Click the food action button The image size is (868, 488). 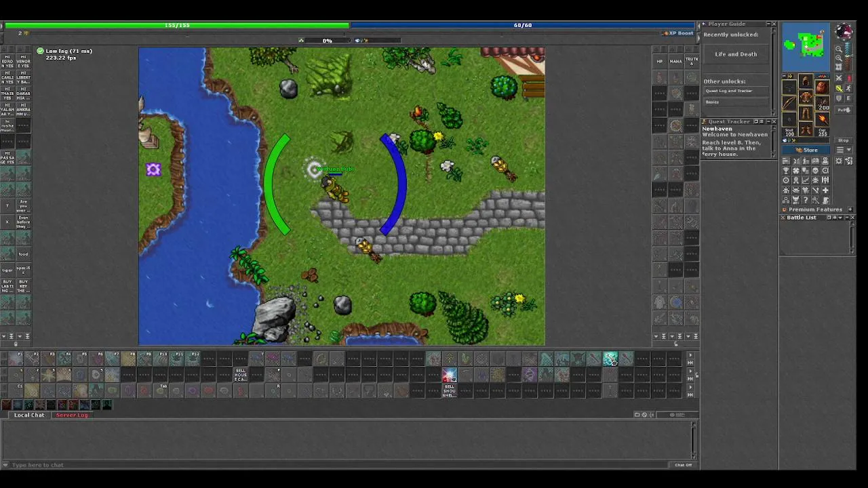tap(24, 254)
